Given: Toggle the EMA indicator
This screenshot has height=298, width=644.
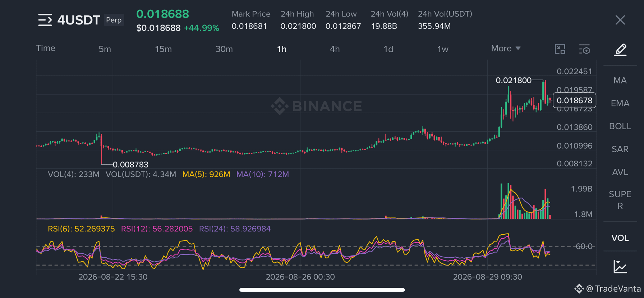Looking at the screenshot, I should coord(620,103).
